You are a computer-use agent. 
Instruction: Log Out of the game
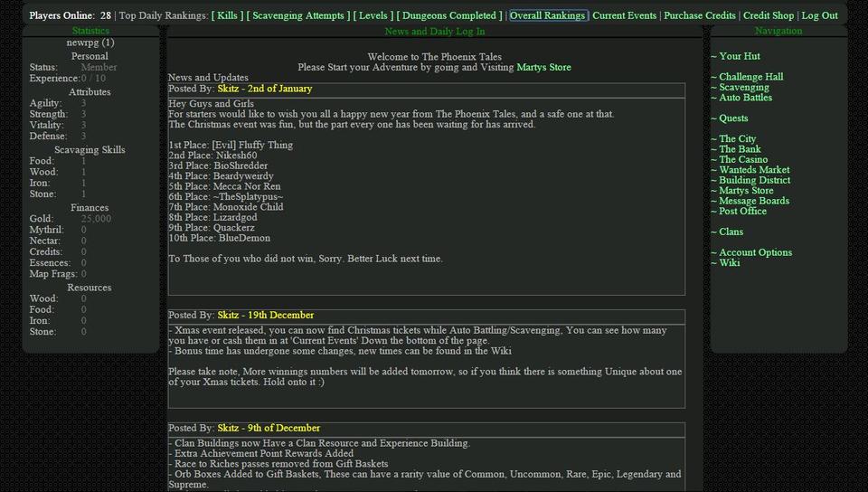[x=819, y=15]
